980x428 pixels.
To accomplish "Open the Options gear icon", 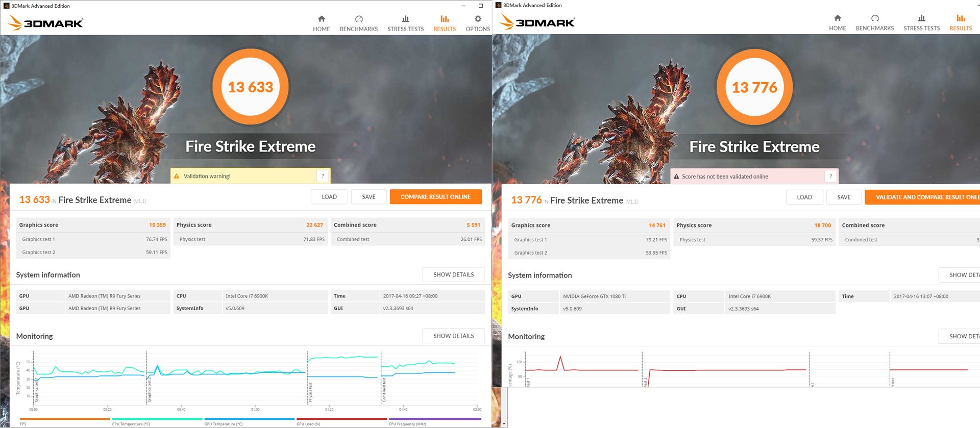I will pyautogui.click(x=478, y=19).
